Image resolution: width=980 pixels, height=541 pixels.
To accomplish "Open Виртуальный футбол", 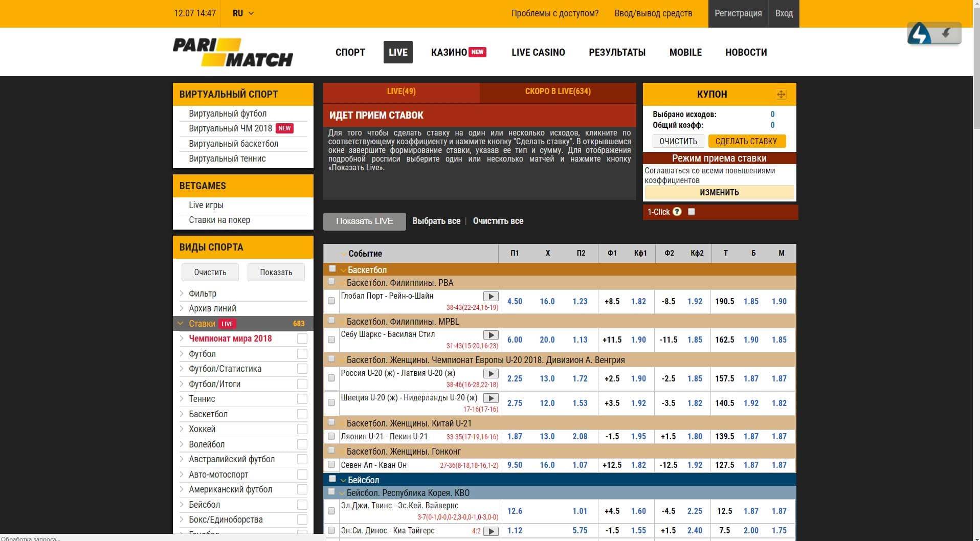I will click(228, 114).
